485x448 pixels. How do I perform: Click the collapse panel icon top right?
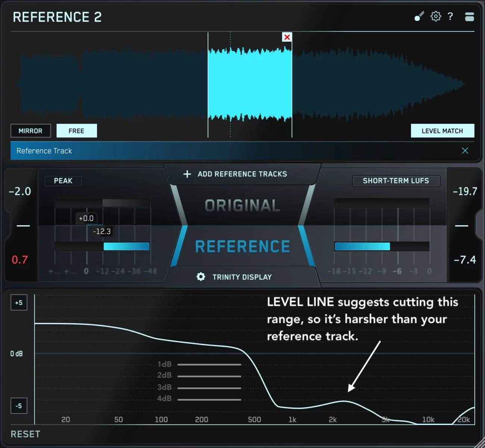point(469,16)
